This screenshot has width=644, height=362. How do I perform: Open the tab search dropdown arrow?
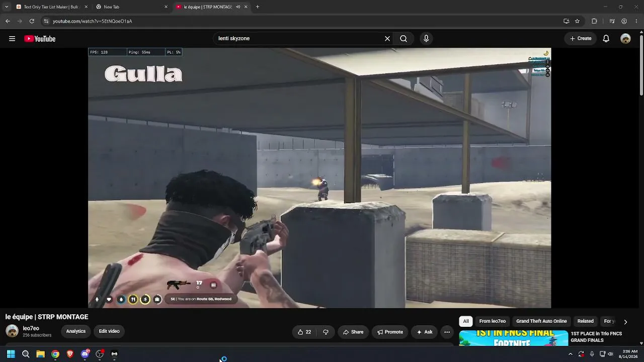(7, 7)
